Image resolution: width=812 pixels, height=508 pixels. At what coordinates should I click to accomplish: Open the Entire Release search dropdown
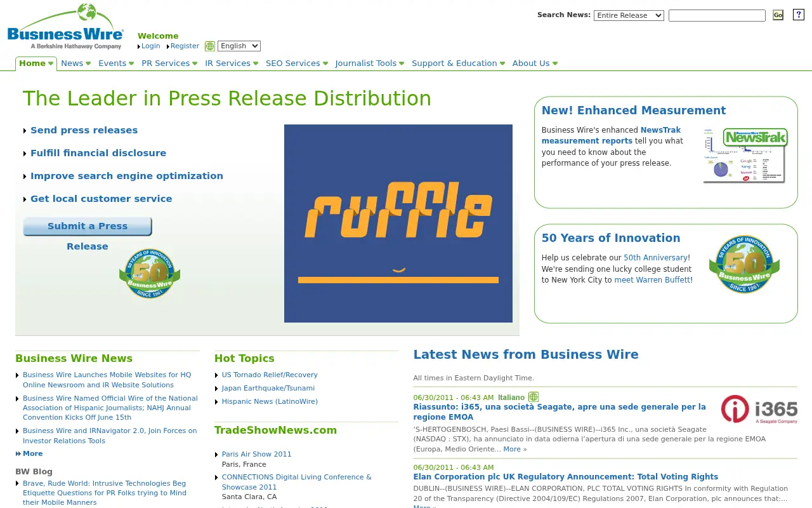[629, 15]
